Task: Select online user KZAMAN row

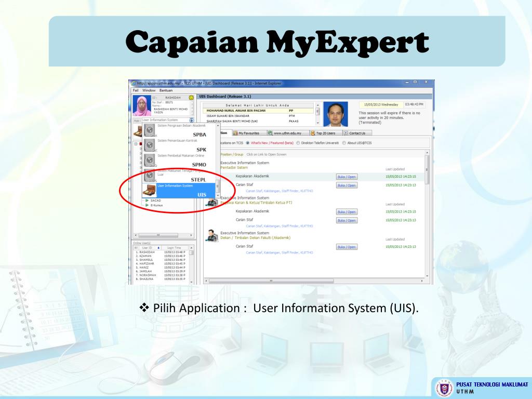Action: click(162, 256)
